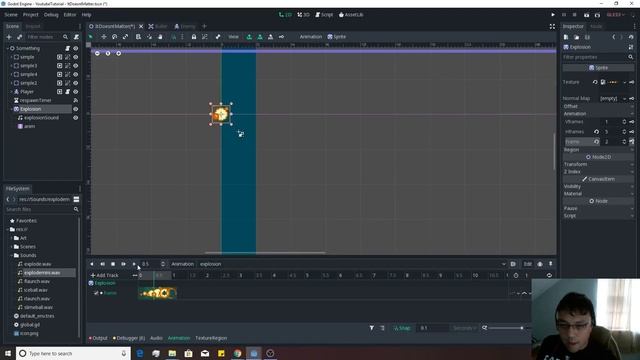Choose the Rotate Mode tool

click(x=115, y=37)
